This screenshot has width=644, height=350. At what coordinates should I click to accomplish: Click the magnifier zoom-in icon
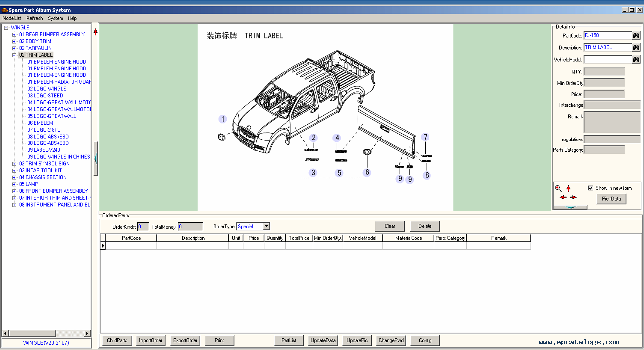558,189
